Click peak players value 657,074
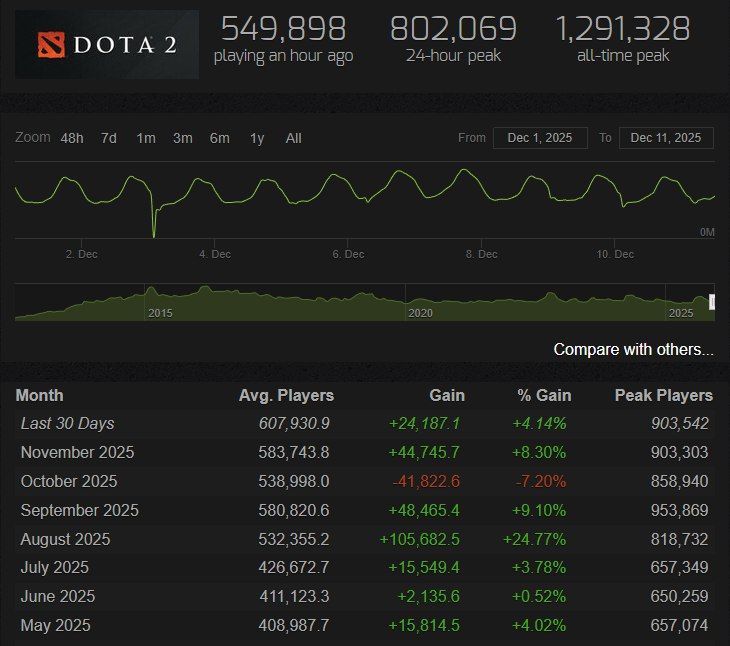730x646 pixels. coord(680,625)
